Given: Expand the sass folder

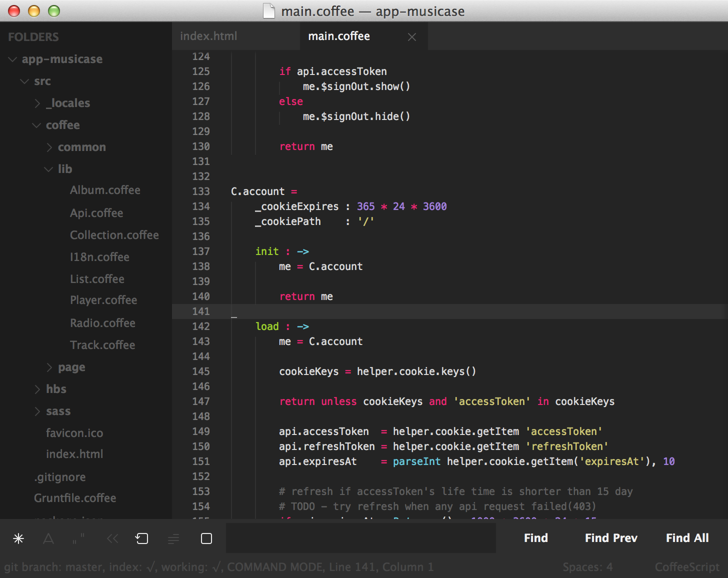Looking at the screenshot, I should 37,411.
